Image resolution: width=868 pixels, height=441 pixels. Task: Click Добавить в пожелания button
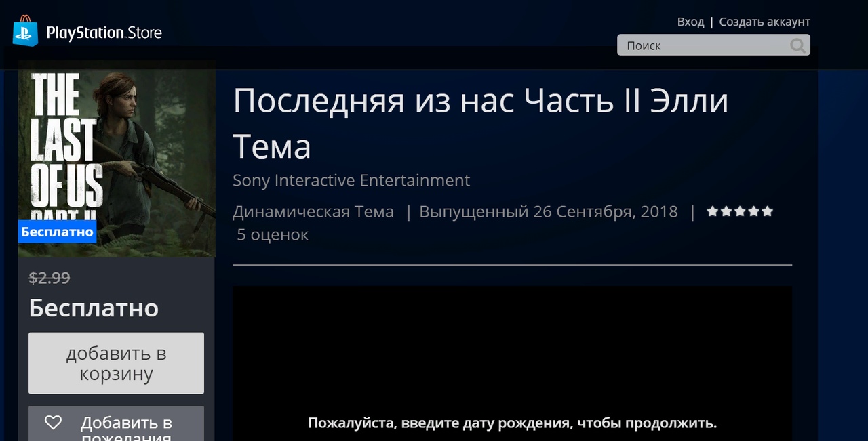pos(116,424)
